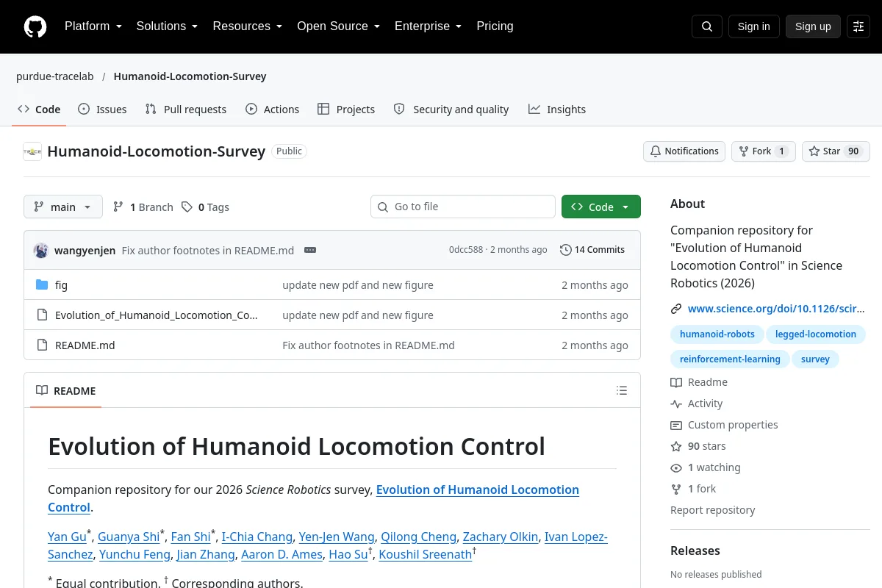View the 1 Branch link
The image size is (882, 588).
pos(143,207)
